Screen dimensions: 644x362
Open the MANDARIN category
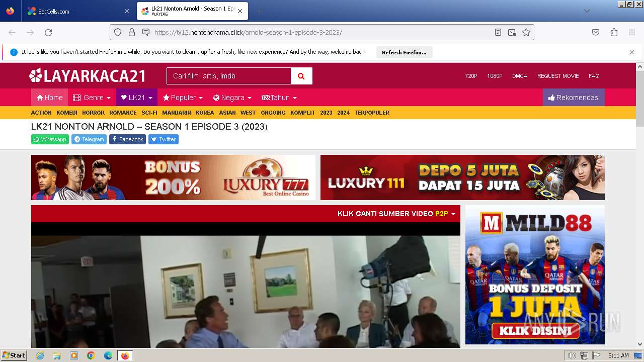pyautogui.click(x=177, y=113)
